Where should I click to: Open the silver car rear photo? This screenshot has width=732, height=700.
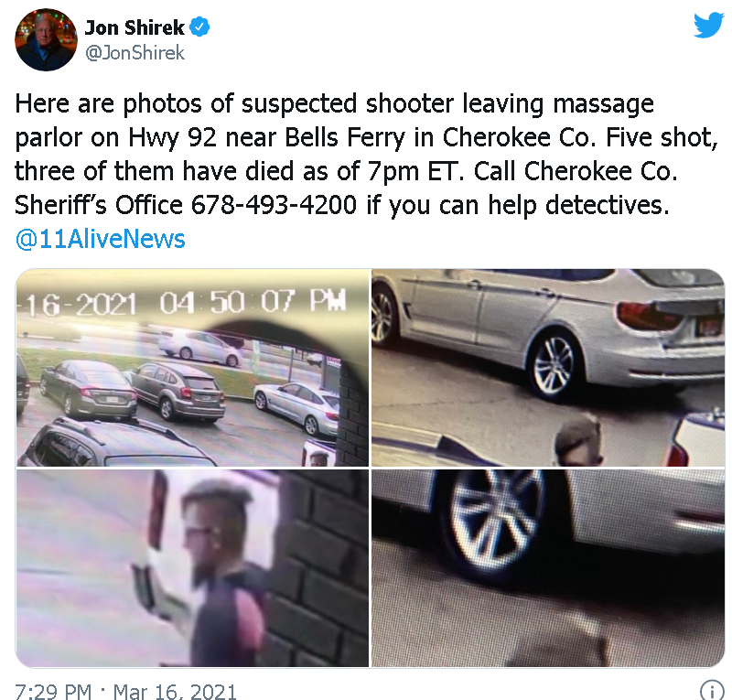click(x=548, y=368)
